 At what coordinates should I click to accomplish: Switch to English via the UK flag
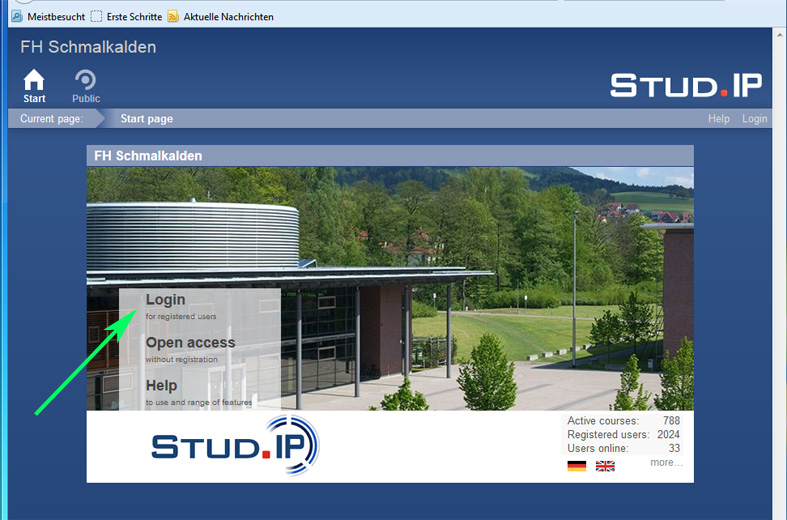pos(605,466)
